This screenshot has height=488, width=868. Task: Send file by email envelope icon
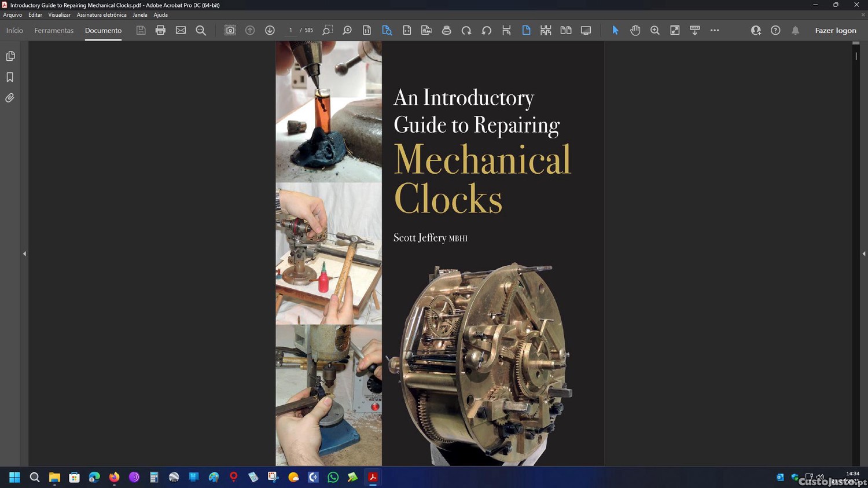tap(181, 30)
